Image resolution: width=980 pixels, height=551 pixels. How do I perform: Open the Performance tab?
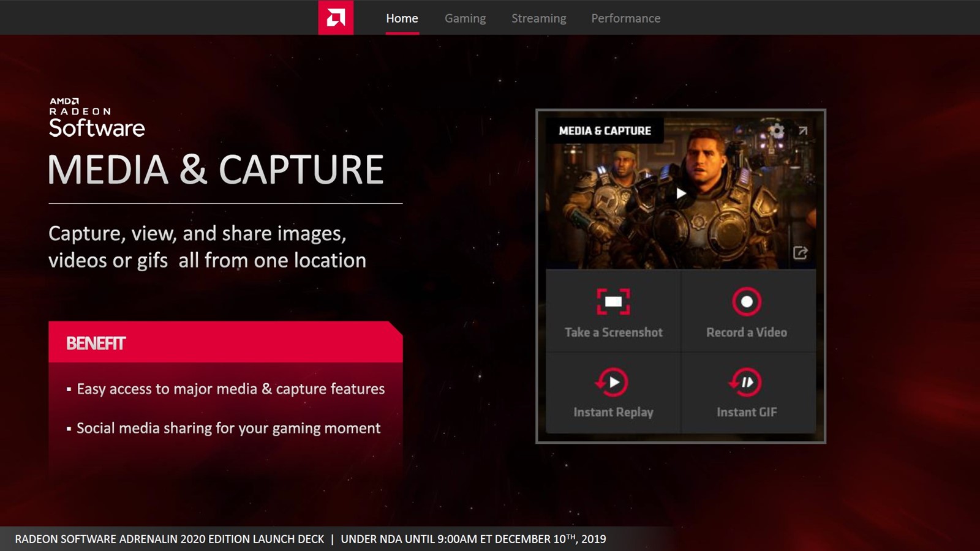625,18
